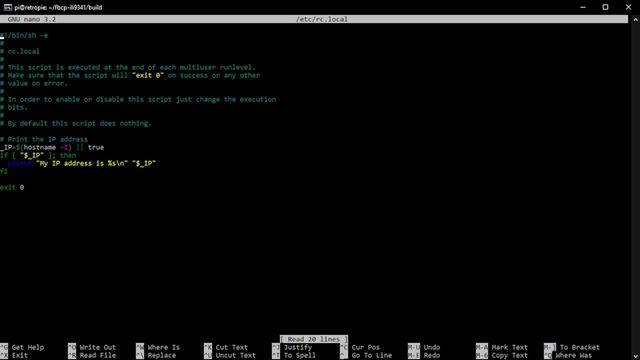Close the terminal window
This screenshot has height=360, width=640.
(x=628, y=7)
